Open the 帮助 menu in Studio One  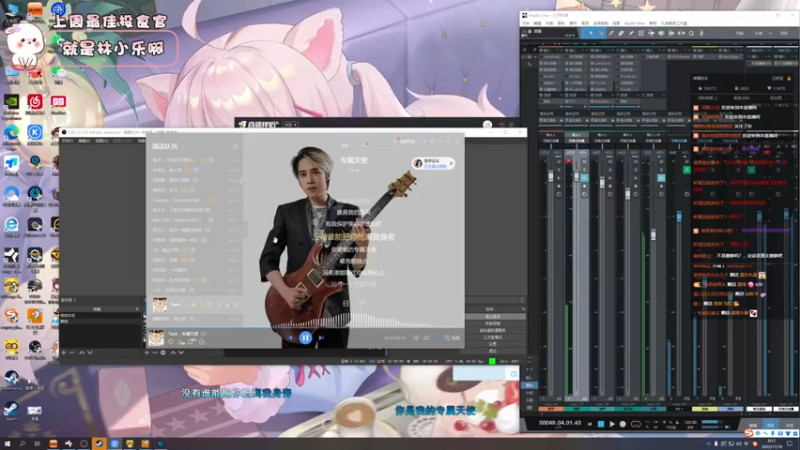click(x=653, y=23)
